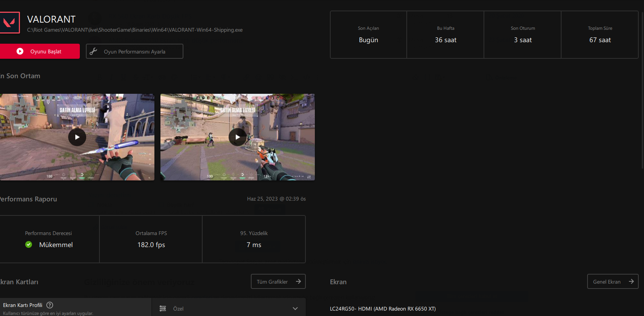This screenshot has width=644, height=316.
Task: Click the Mükemmel performance rating text
Action: tap(56, 245)
